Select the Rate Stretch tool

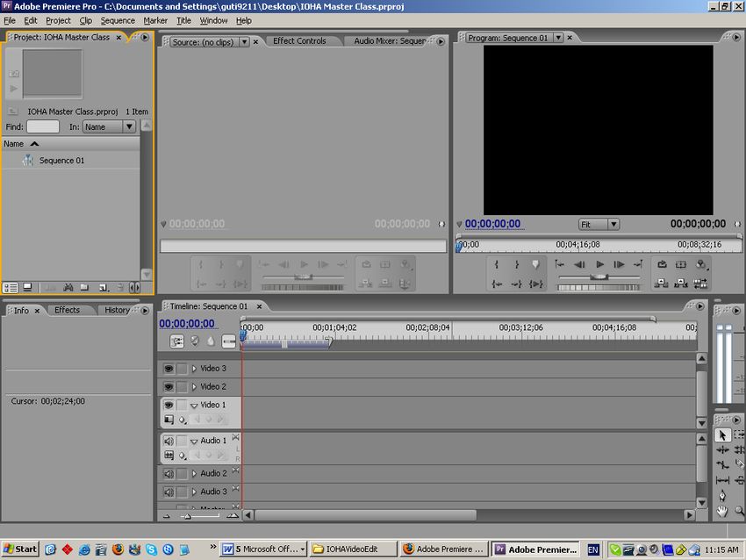[x=722, y=465]
